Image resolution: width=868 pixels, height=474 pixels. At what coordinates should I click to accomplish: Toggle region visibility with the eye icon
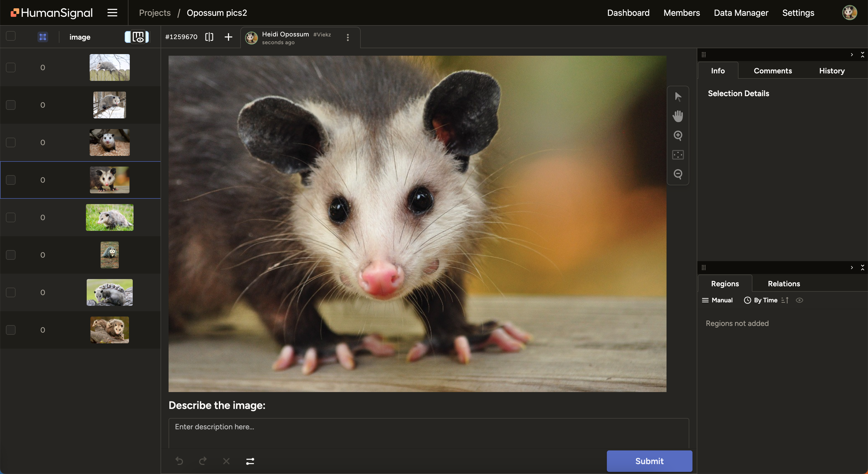pyautogui.click(x=800, y=300)
